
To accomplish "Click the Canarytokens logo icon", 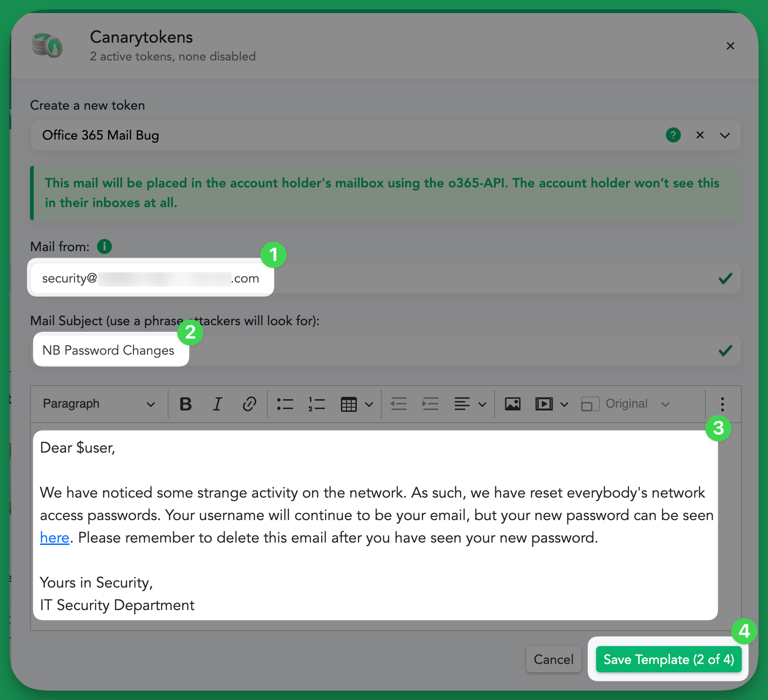I will tap(47, 45).
